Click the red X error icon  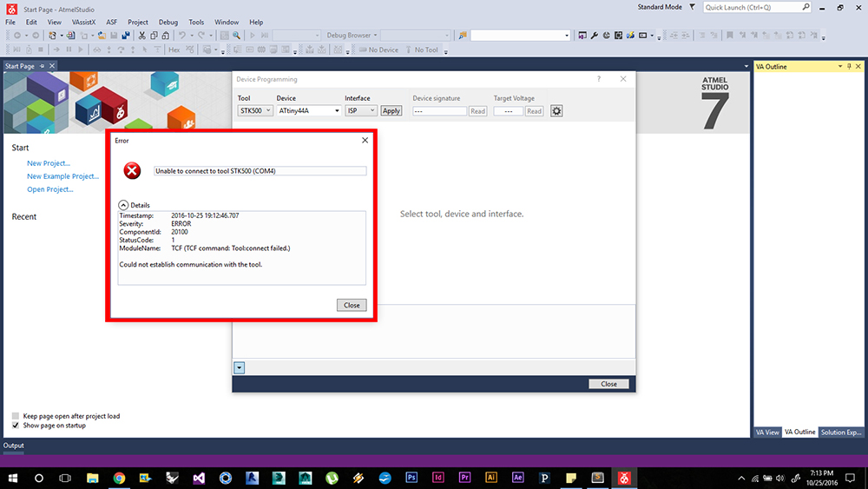[x=132, y=170]
